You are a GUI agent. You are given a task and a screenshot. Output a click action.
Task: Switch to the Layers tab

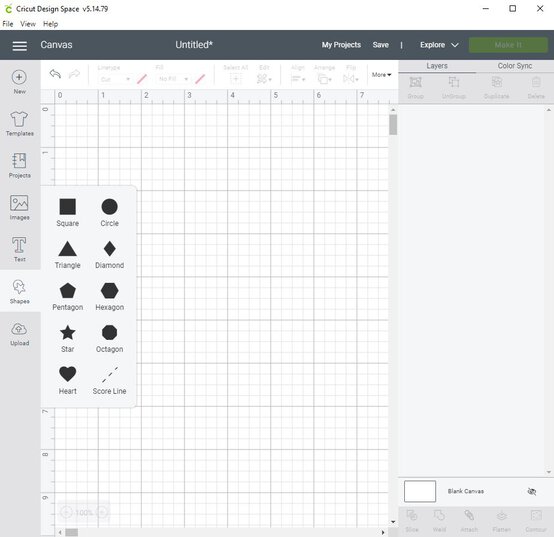[x=437, y=66]
